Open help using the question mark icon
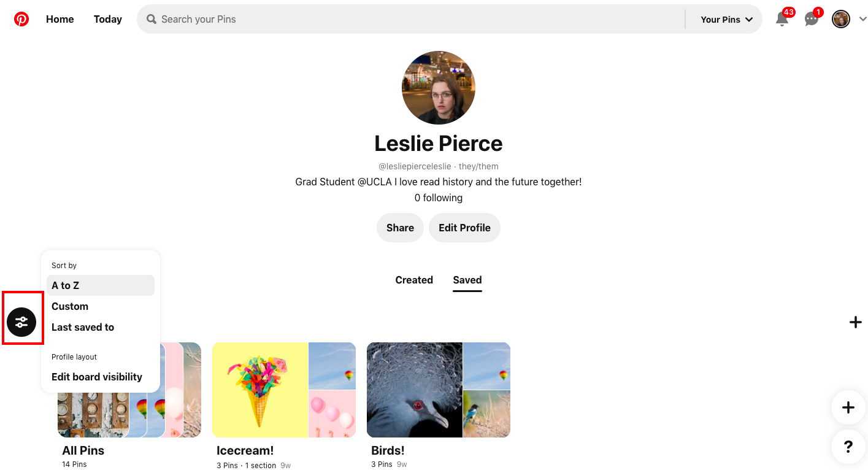The height and width of the screenshot is (470, 868). (x=848, y=447)
